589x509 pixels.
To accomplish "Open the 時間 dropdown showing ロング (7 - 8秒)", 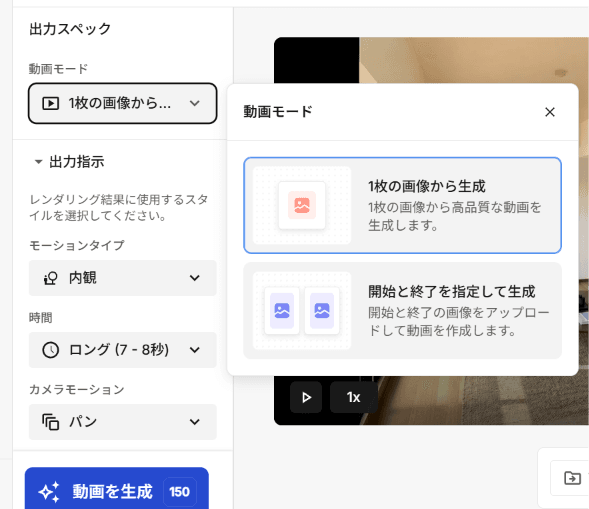I will coord(122,350).
